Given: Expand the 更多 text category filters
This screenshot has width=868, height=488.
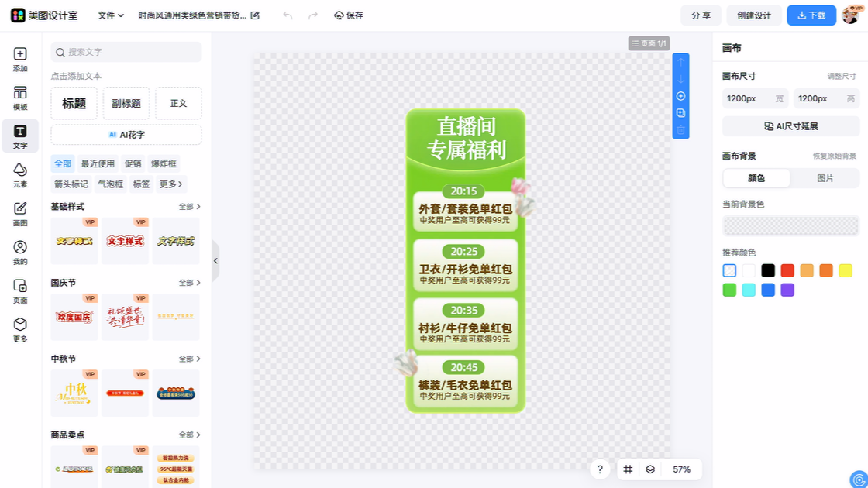Looking at the screenshot, I should coord(171,184).
